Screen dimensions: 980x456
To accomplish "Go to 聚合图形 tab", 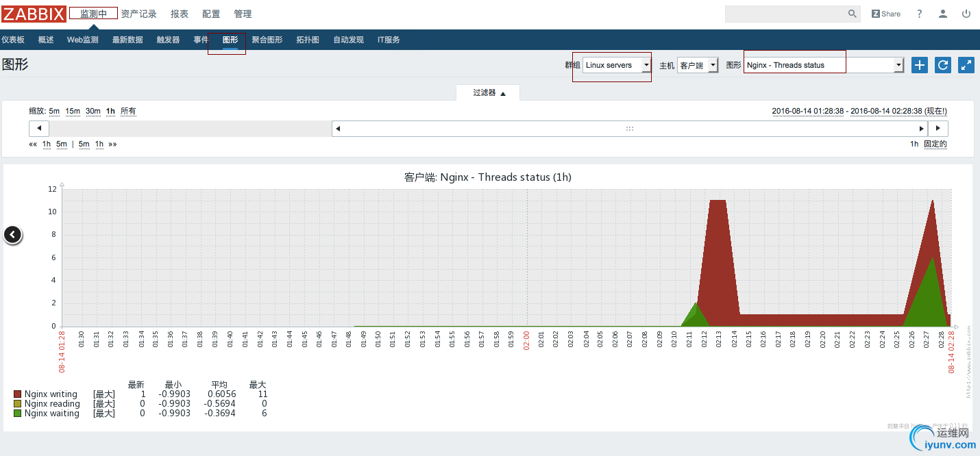I will click(267, 40).
